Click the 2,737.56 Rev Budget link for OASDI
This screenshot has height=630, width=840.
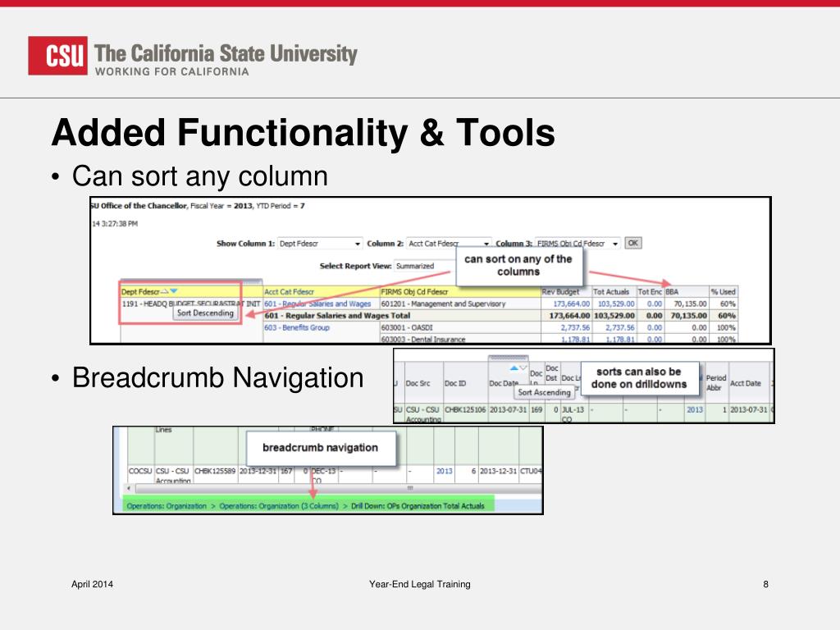(x=575, y=327)
